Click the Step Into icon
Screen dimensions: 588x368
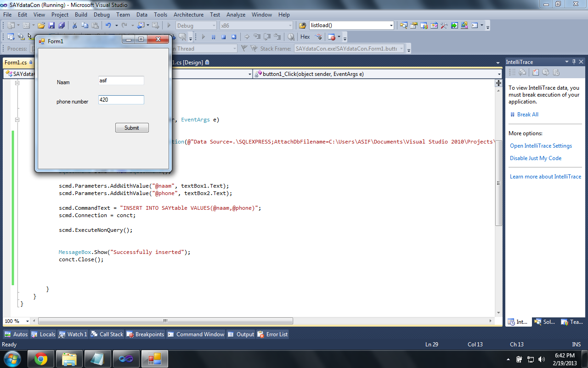coord(257,37)
